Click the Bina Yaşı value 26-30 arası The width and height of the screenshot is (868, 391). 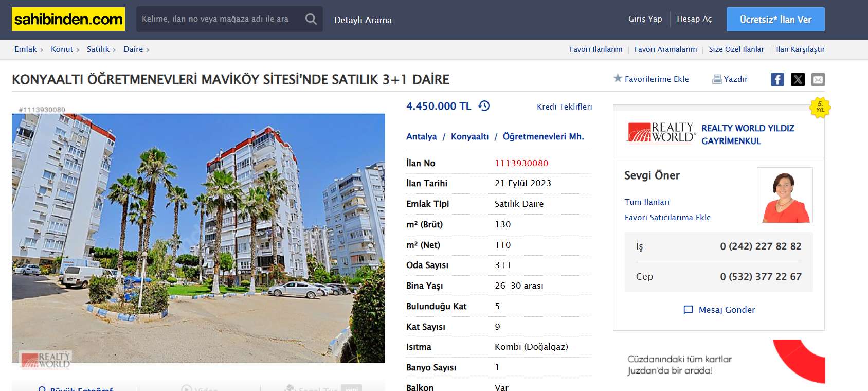click(x=519, y=286)
